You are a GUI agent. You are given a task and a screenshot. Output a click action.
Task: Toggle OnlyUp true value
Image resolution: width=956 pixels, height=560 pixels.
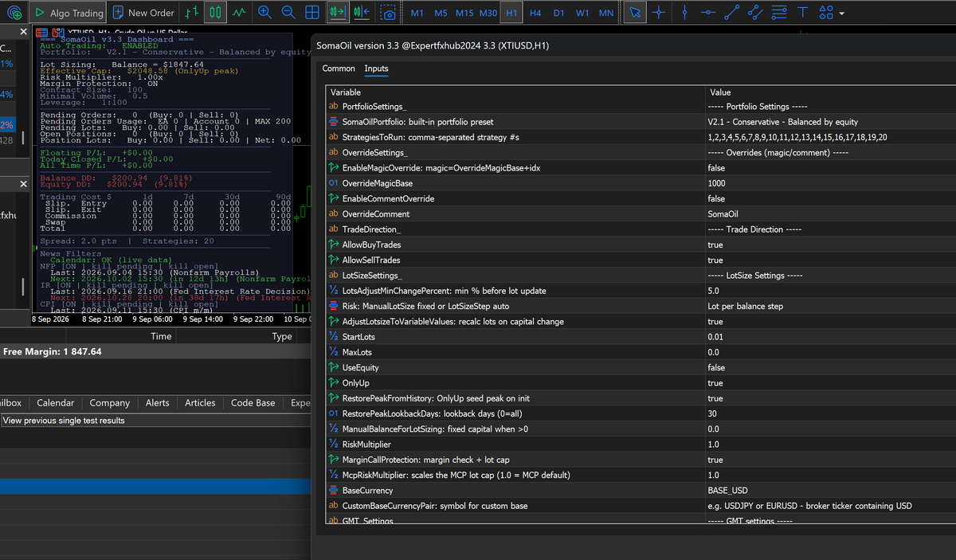(x=829, y=383)
